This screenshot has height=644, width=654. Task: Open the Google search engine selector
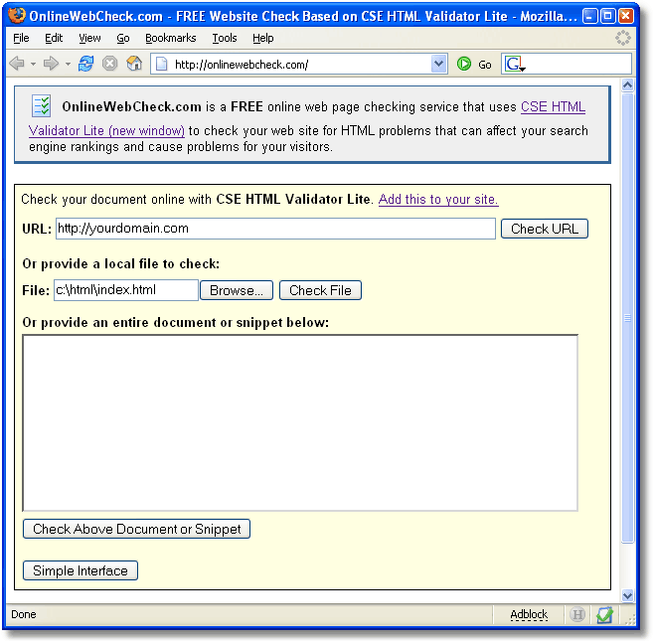[x=514, y=65]
